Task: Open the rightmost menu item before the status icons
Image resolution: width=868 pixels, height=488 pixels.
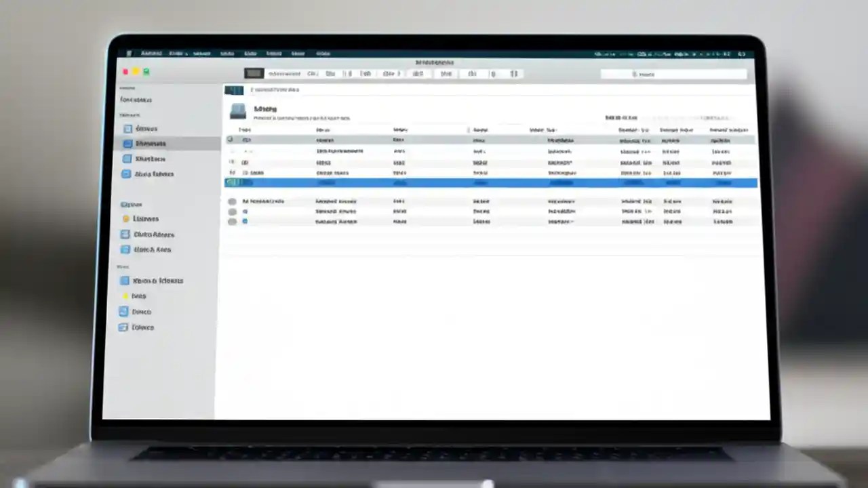Action: 323,53
